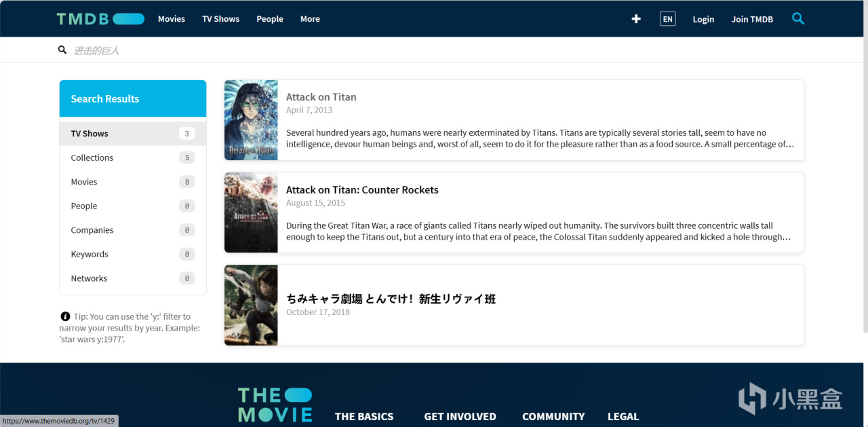Click the count badge 8 beside Movies
This screenshot has height=427, width=868.
[187, 182]
